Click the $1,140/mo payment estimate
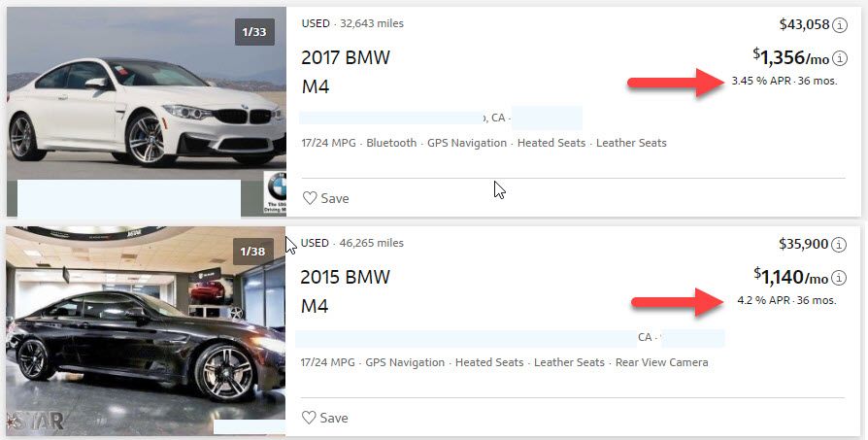This screenshot has height=440, width=868. click(x=791, y=278)
